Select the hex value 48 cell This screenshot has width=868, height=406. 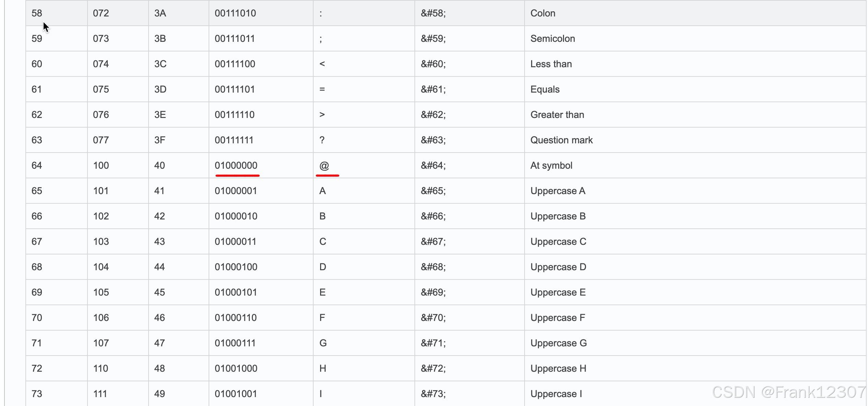click(x=178, y=368)
